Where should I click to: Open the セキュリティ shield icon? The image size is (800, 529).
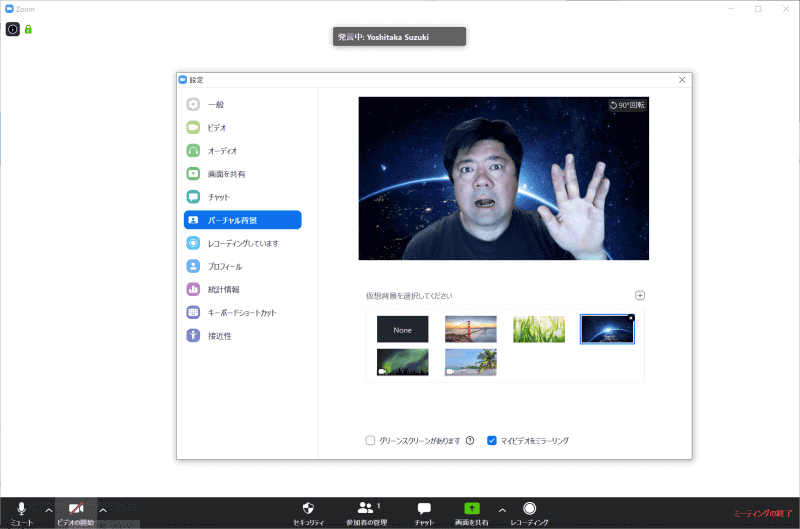coord(308,508)
